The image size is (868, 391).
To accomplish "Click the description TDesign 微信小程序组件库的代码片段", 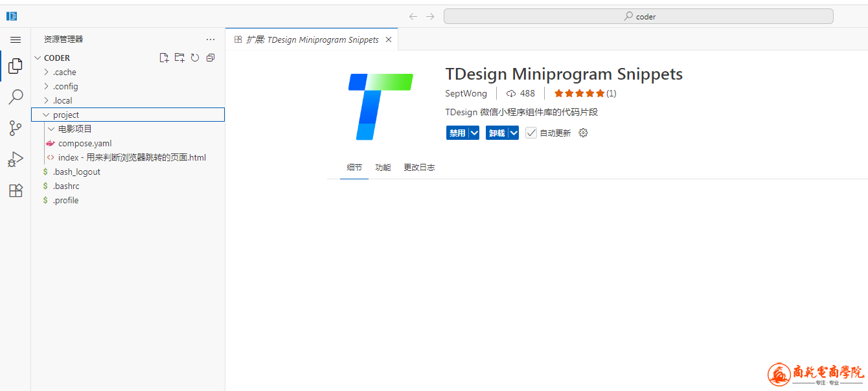I will tap(521, 112).
